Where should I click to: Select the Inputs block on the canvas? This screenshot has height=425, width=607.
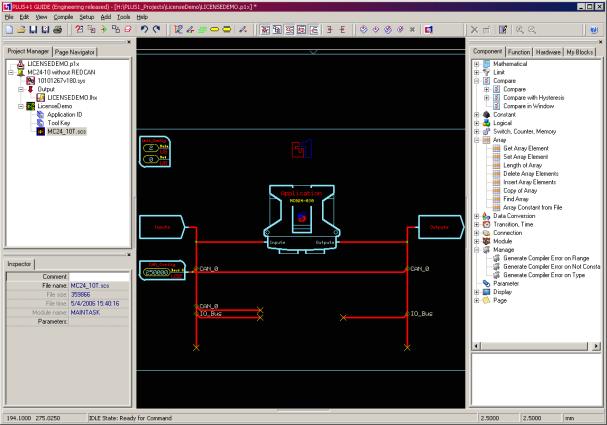[x=162, y=227]
